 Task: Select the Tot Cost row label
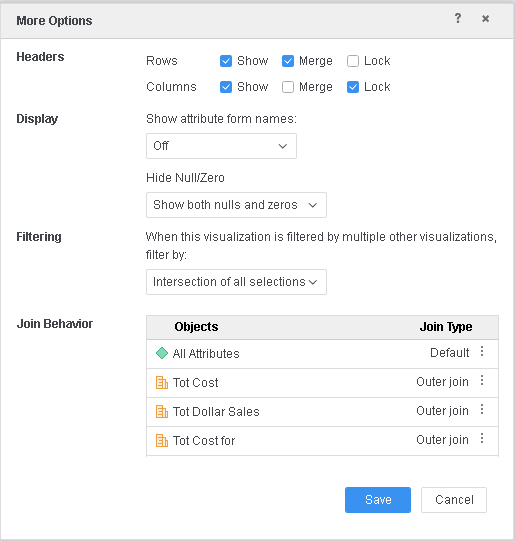coord(196,383)
